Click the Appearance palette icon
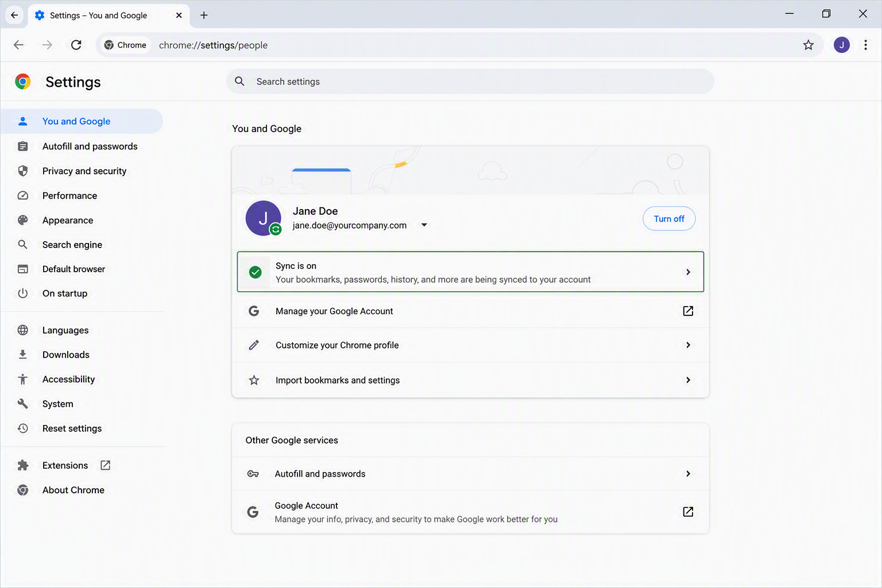 tap(23, 220)
